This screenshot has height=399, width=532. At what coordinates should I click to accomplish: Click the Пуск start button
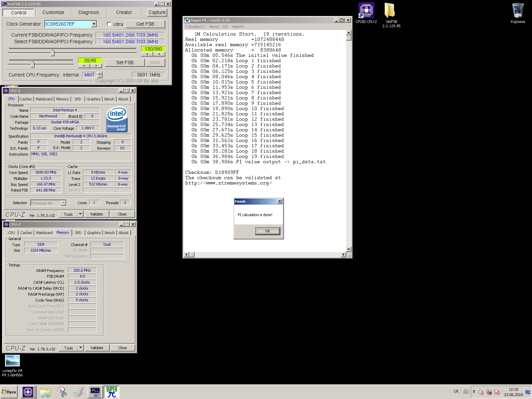9,392
